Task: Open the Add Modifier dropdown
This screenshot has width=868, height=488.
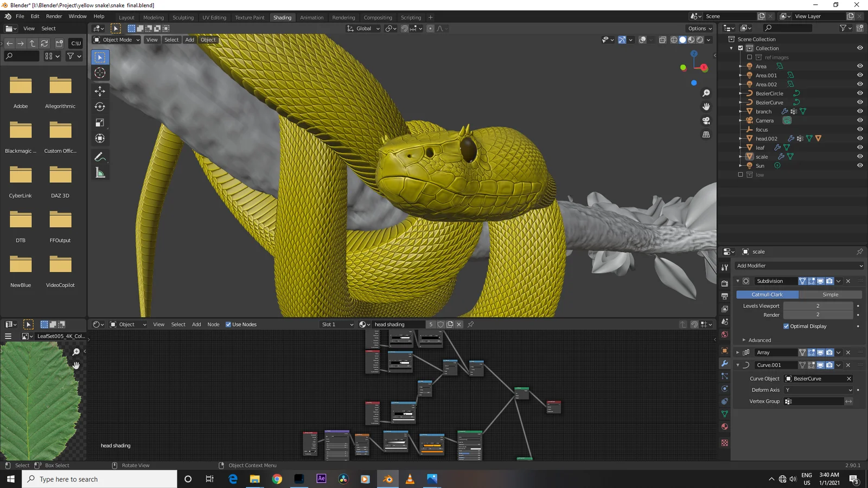Action: [797, 266]
